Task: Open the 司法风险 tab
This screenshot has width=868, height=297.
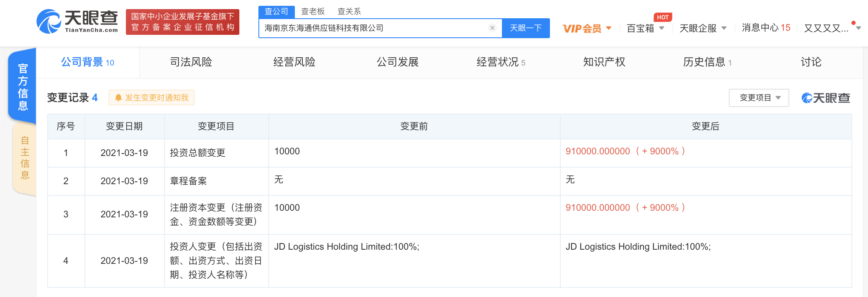Action: click(x=191, y=62)
